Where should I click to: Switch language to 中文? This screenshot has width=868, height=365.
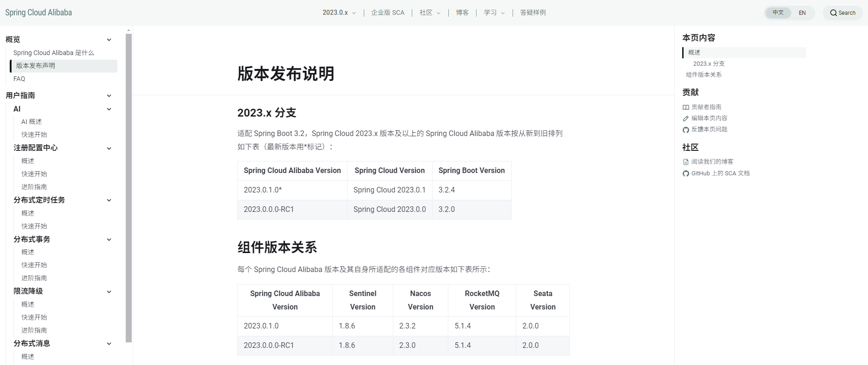(778, 13)
